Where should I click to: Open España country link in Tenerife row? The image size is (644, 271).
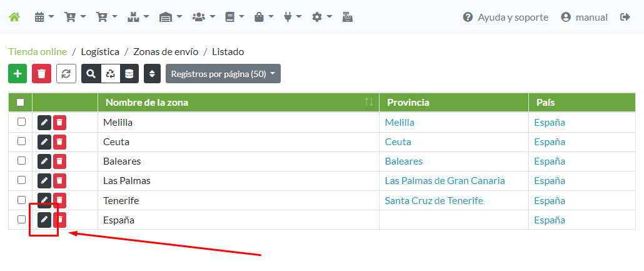point(550,201)
